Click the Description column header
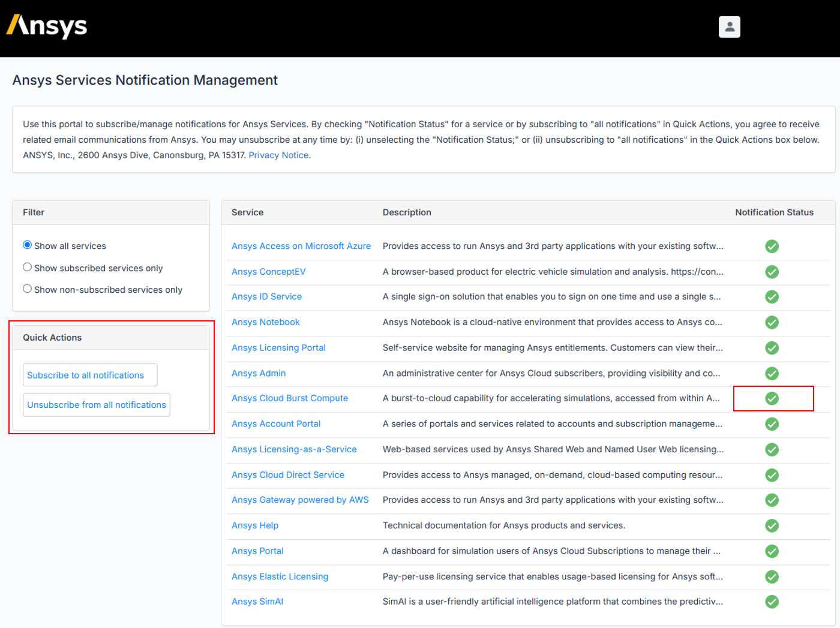This screenshot has width=840, height=628. click(x=407, y=212)
